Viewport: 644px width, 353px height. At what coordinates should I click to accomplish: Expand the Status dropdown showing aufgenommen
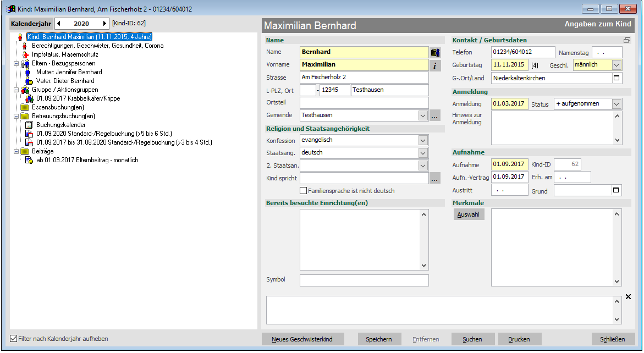click(617, 104)
